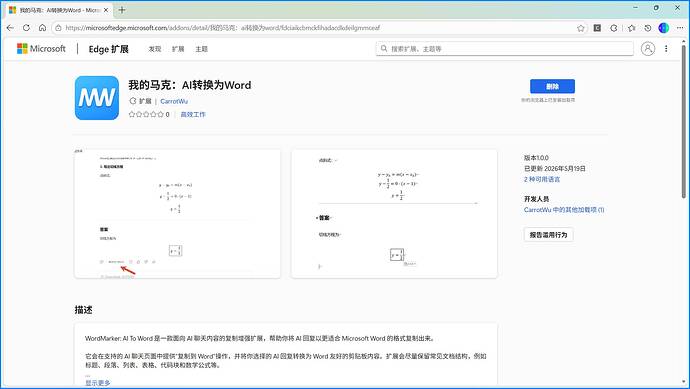Open the 发现 navigation item
690x389 pixels.
click(x=154, y=49)
